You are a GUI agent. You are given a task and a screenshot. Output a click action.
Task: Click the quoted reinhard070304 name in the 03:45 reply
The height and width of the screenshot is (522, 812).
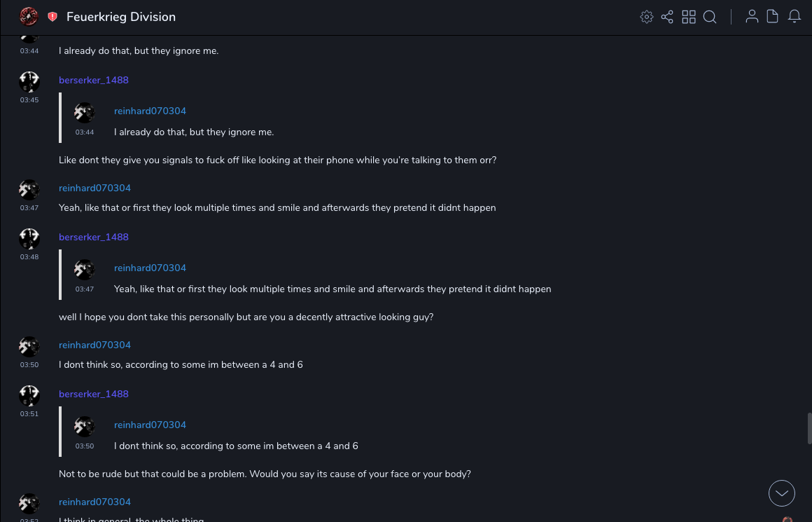[150, 111]
